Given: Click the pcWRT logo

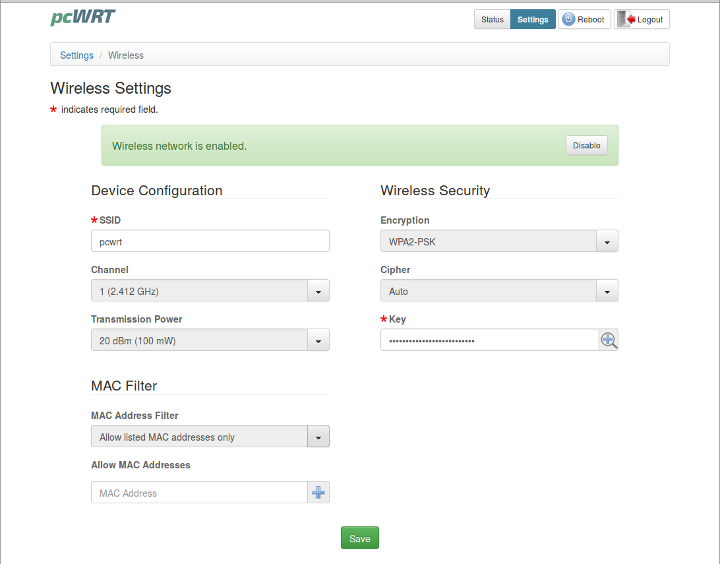Looking at the screenshot, I should point(82,18).
